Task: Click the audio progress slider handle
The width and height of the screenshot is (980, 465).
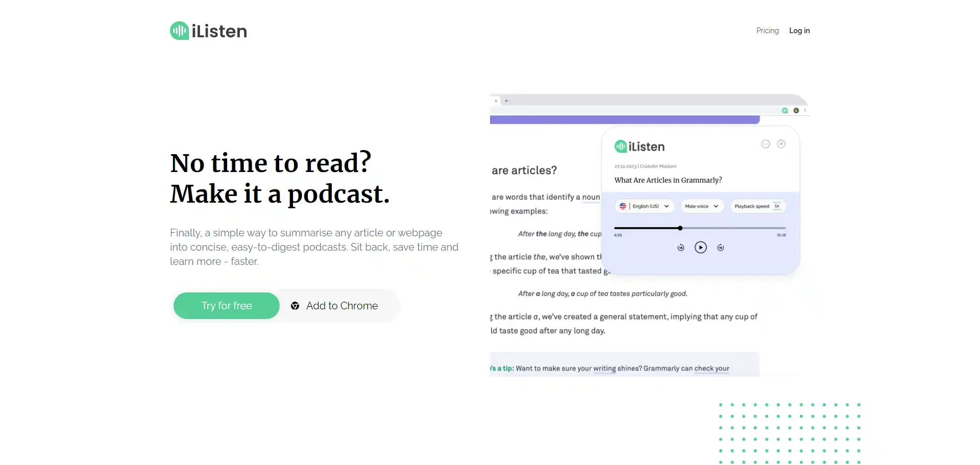Action: pyautogui.click(x=680, y=228)
